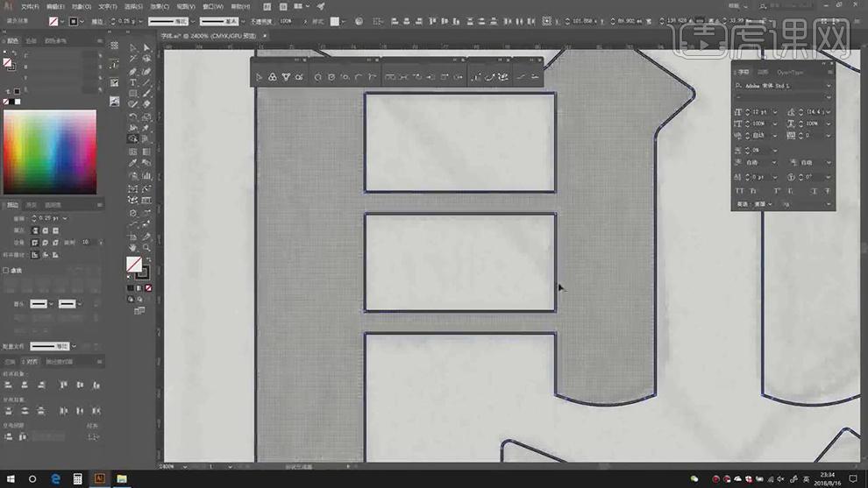Set None in toolbar color mode buttons

[x=148, y=287]
